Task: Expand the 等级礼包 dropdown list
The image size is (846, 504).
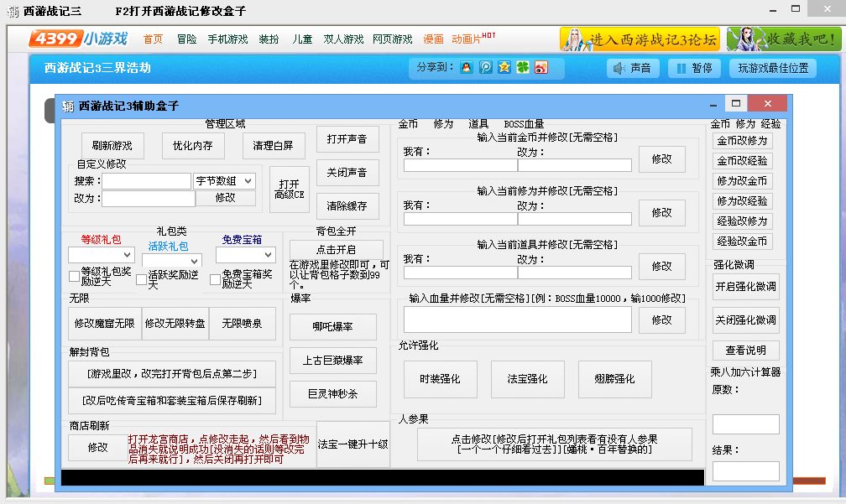Action: click(102, 255)
